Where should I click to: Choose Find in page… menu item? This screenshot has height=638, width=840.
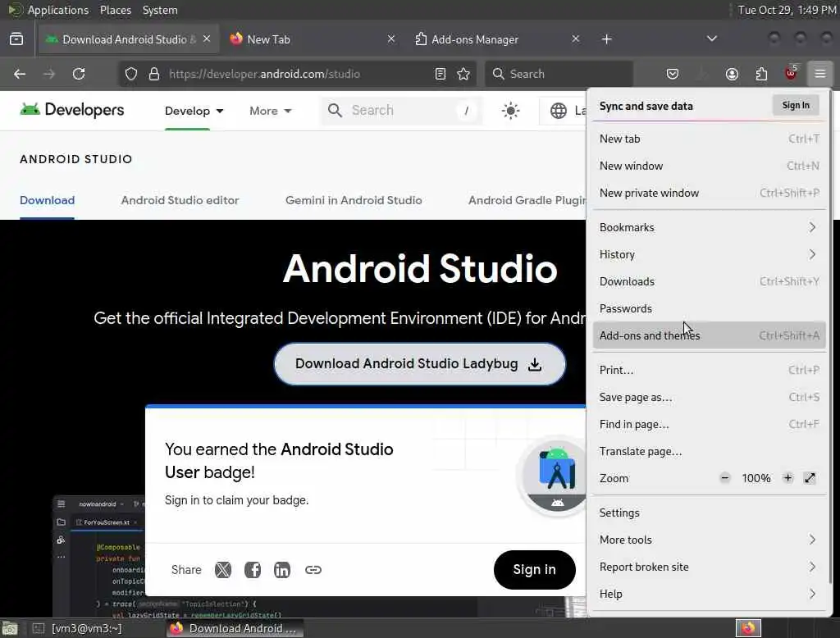710,424
